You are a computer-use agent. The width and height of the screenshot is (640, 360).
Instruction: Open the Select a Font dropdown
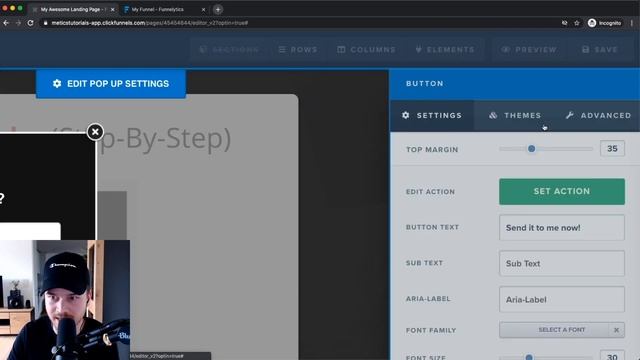tap(554, 330)
